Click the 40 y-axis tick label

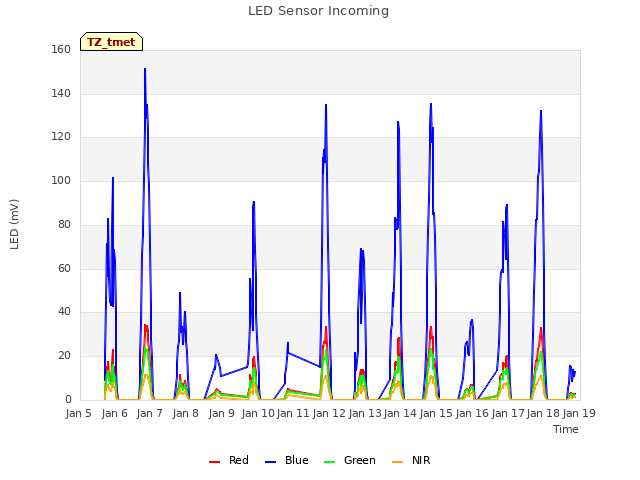tap(64, 311)
